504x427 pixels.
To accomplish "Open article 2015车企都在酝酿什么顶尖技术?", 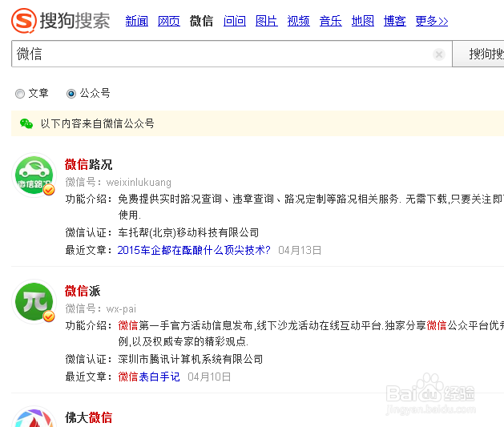I will [x=194, y=250].
